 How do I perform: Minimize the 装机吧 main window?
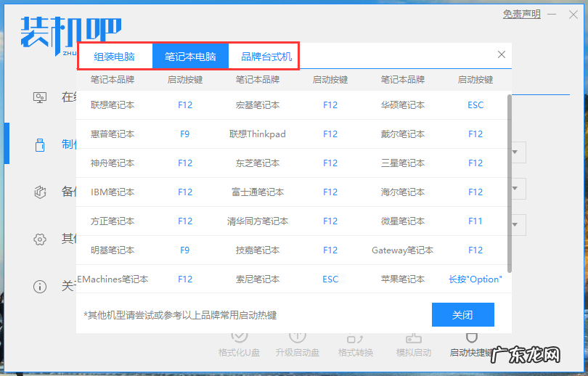pyautogui.click(x=552, y=15)
